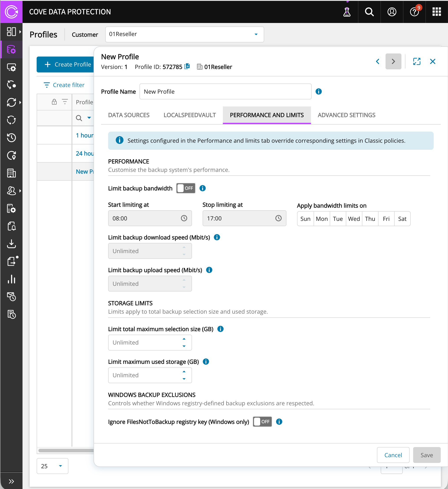The image size is (448, 489).
Task: Open the help icon with notifications
Action: point(414,12)
